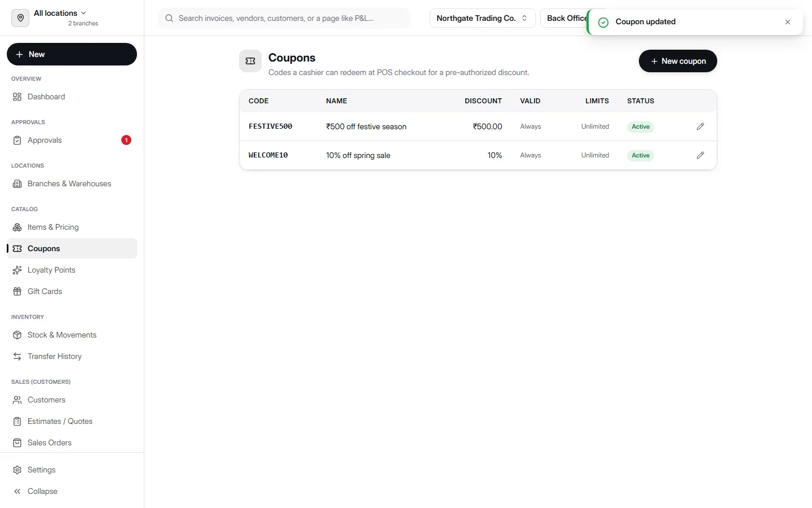Image resolution: width=812 pixels, height=508 pixels.
Task: Click the Active status of WELCOME10
Action: click(x=641, y=155)
